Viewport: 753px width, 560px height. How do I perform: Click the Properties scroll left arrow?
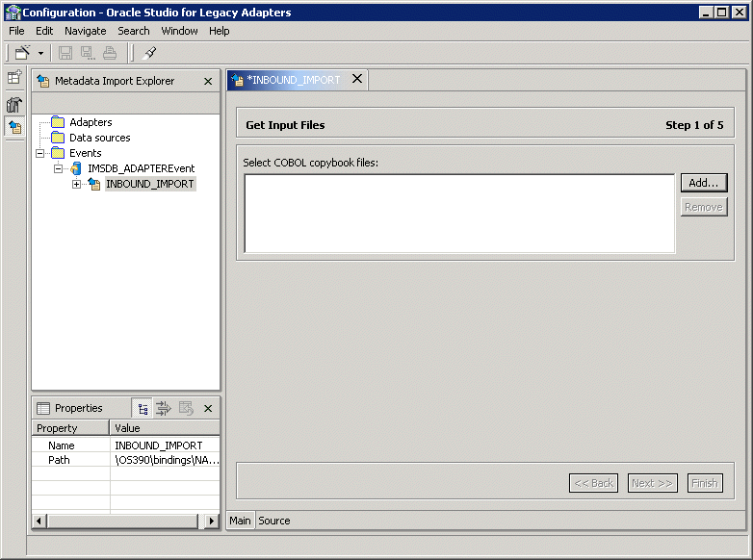pyautogui.click(x=39, y=521)
